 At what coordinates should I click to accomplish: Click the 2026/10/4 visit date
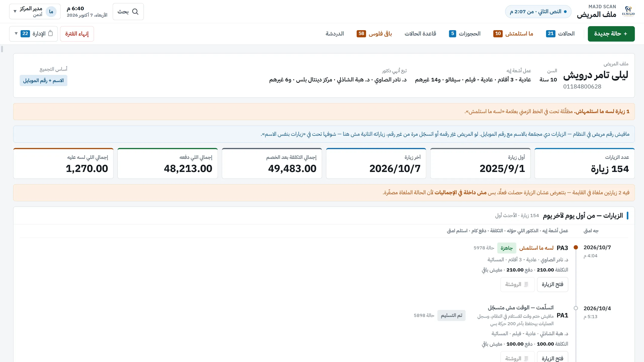coord(597,308)
